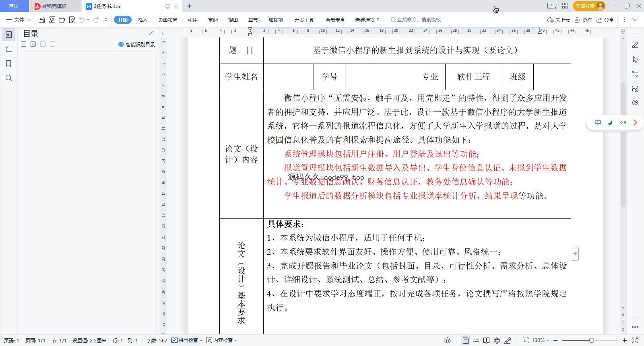This screenshot has width=644, height=346.
Task: Click the zoom out minus button
Action: tap(556, 340)
